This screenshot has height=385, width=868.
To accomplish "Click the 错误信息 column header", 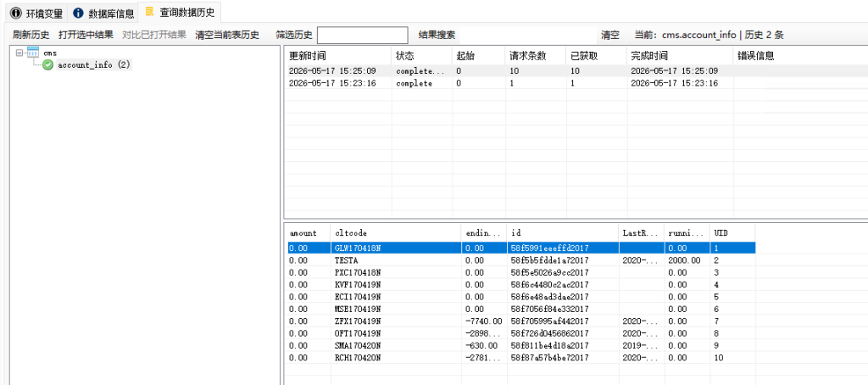I will pos(800,55).
